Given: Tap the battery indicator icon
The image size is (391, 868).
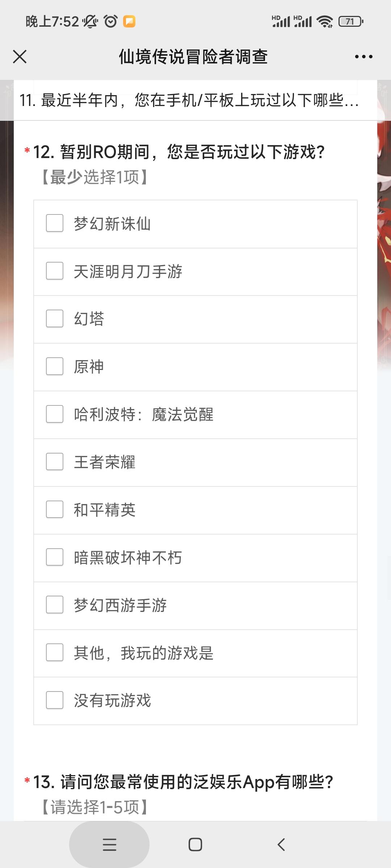Looking at the screenshot, I should (x=351, y=22).
